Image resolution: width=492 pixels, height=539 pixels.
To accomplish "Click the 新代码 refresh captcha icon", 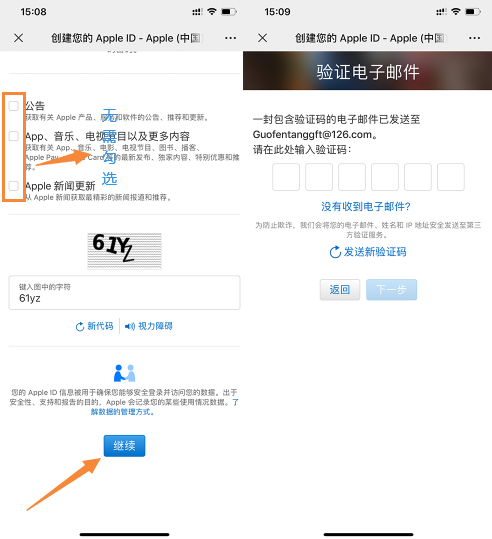I will (x=80, y=327).
